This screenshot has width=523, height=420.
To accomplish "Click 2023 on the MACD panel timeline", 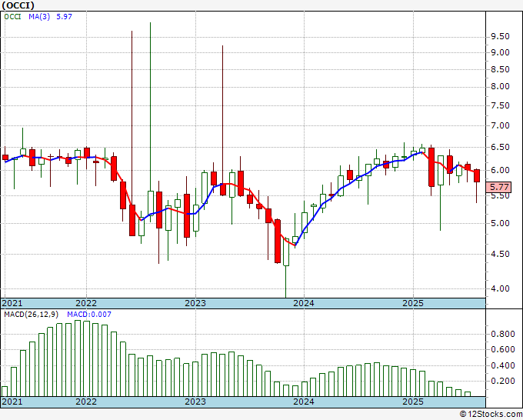I will tap(195, 402).
